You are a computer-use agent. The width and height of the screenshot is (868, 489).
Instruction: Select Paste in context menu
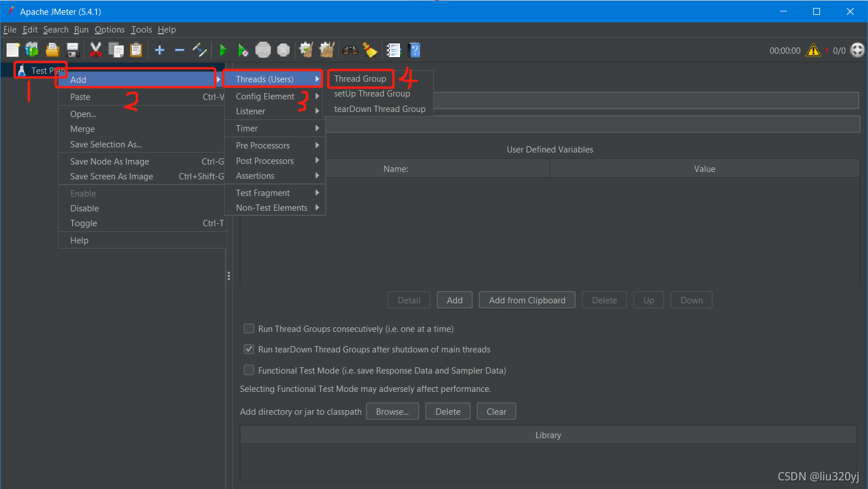tap(142, 97)
